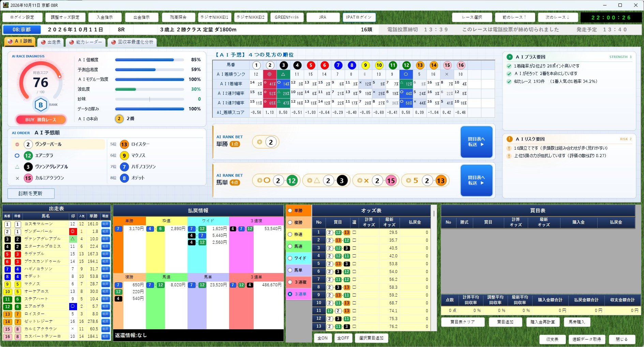Open 戦歴 history for コスモマルーン

(x=106, y=224)
